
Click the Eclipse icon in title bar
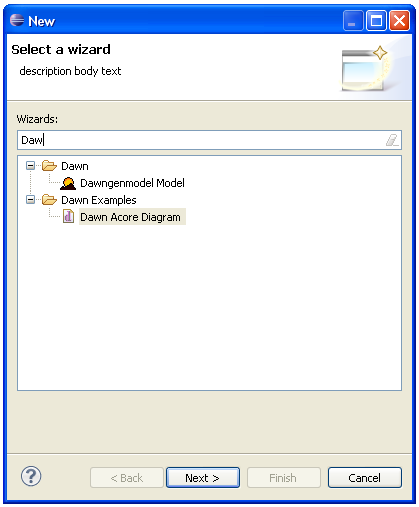17,20
